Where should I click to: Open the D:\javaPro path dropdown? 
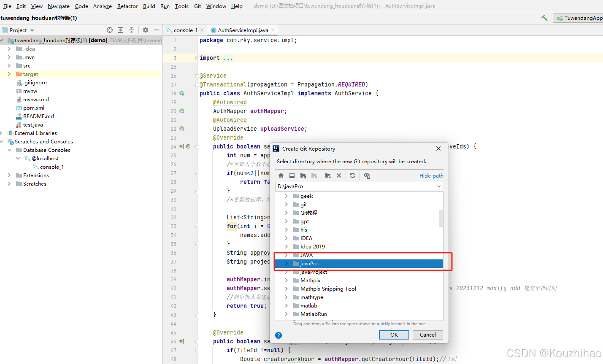[x=439, y=186]
